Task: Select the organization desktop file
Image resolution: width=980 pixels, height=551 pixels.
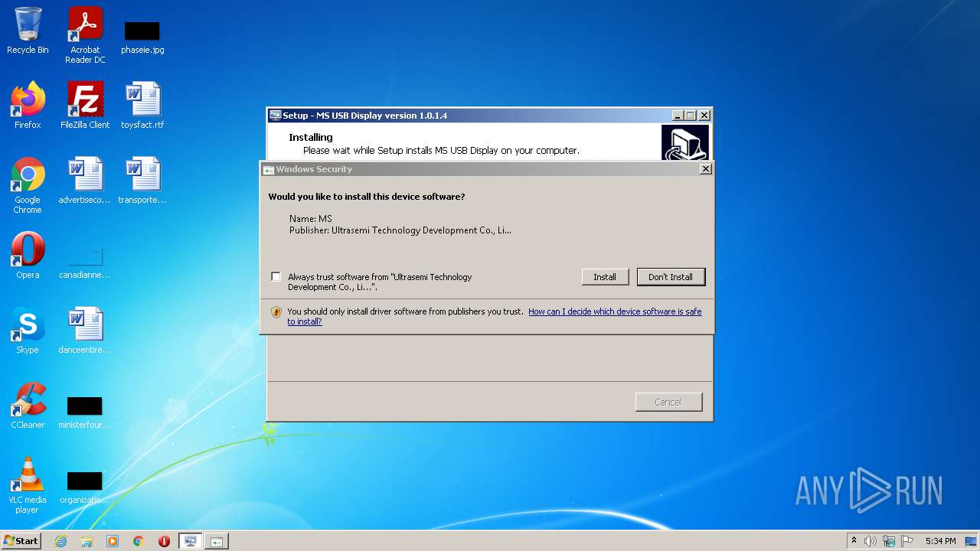Action: (85, 488)
